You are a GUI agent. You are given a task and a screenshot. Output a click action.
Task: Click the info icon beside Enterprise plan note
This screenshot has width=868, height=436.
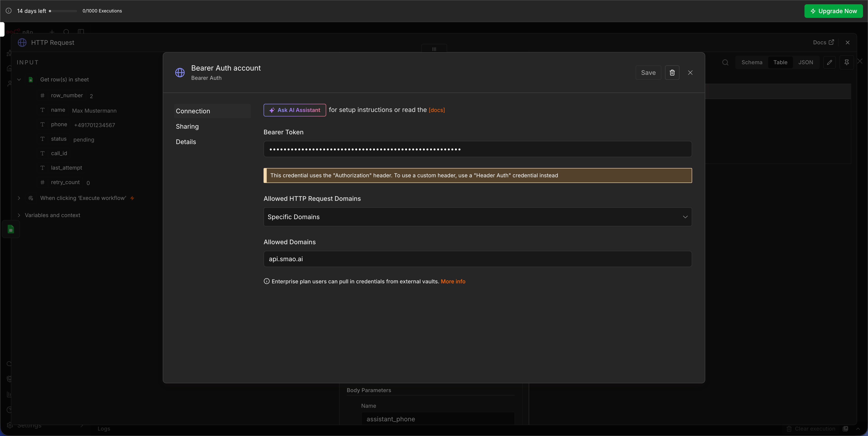267,281
